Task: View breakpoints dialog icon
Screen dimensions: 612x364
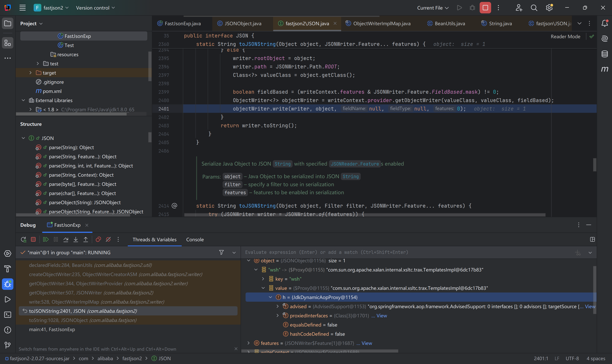Action: (98, 239)
